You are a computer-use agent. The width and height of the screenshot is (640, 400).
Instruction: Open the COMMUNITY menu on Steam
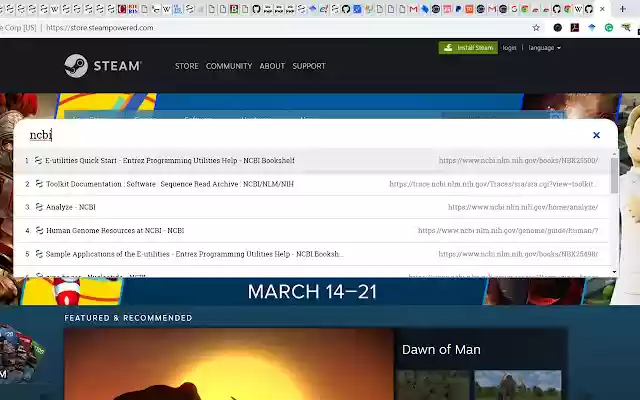(229, 66)
